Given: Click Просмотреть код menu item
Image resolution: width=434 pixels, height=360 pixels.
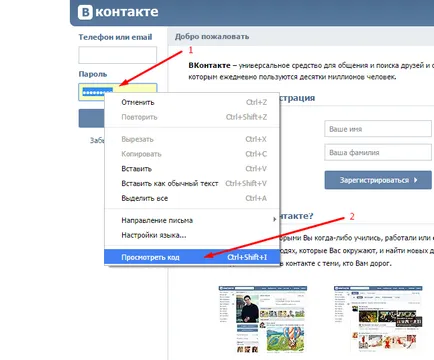Looking at the screenshot, I should point(192,257).
